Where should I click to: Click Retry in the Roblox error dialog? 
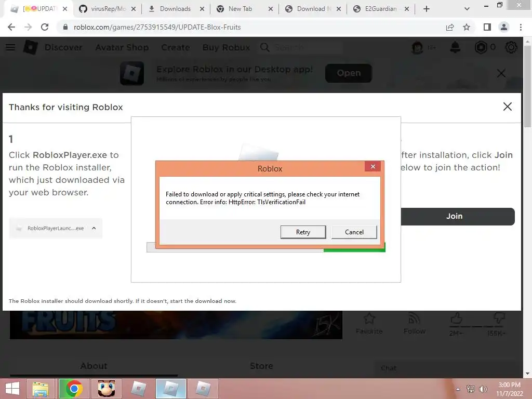tap(303, 232)
